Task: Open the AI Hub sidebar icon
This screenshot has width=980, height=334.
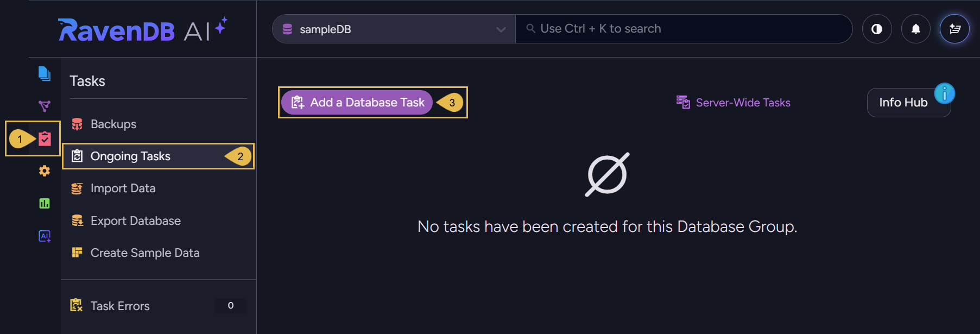Action: 45,236
